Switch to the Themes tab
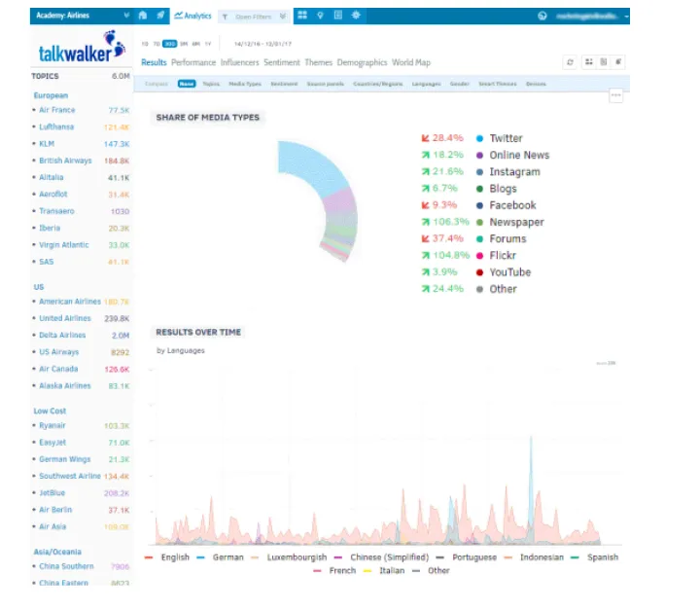Screen dimensions: 700x611 point(318,62)
